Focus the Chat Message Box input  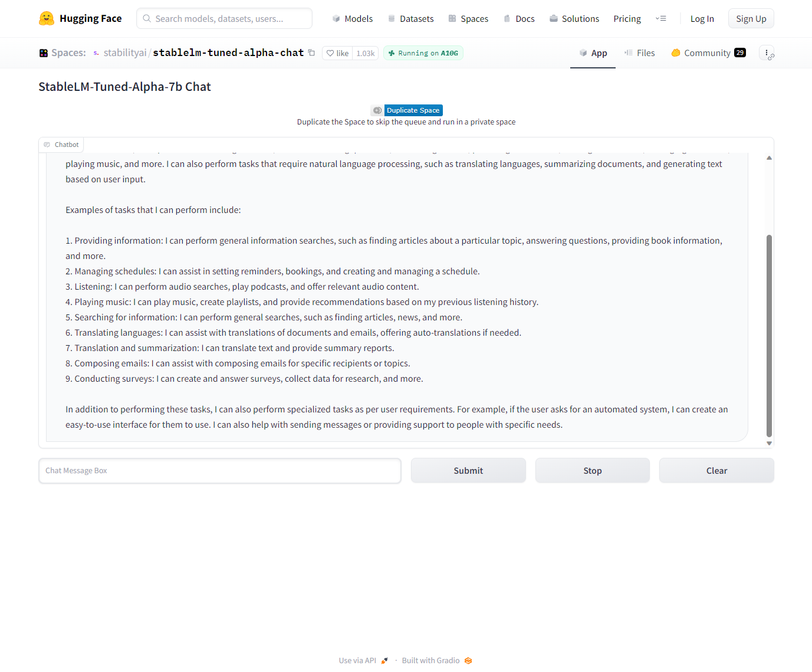[220, 471]
